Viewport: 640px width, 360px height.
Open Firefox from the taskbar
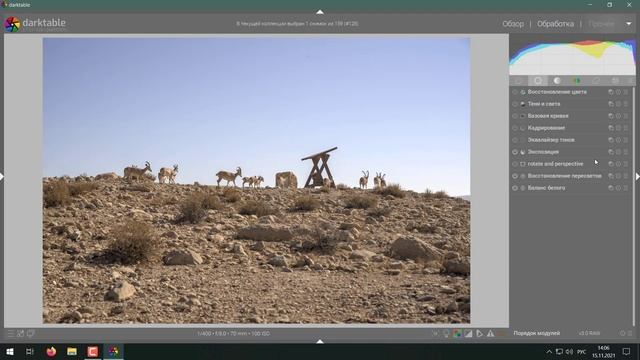[51, 351]
